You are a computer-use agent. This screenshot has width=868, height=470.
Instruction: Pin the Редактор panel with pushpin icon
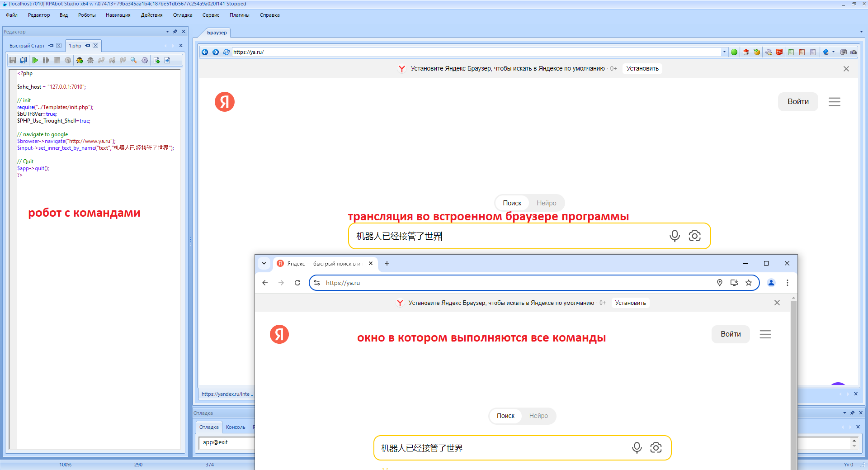[x=175, y=32]
